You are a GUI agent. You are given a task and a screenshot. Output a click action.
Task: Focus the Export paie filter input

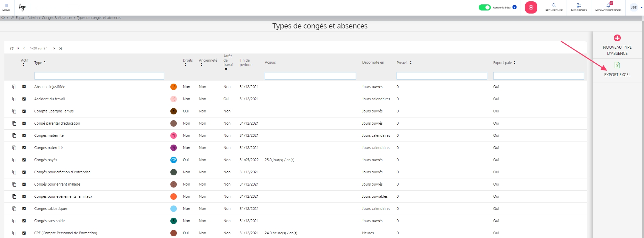[x=539, y=76]
